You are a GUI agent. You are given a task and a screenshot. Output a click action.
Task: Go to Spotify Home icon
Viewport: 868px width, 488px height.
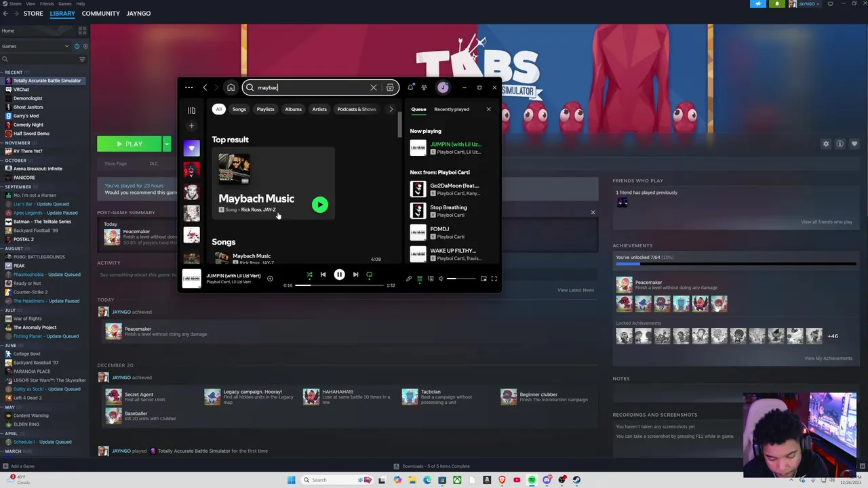click(231, 87)
